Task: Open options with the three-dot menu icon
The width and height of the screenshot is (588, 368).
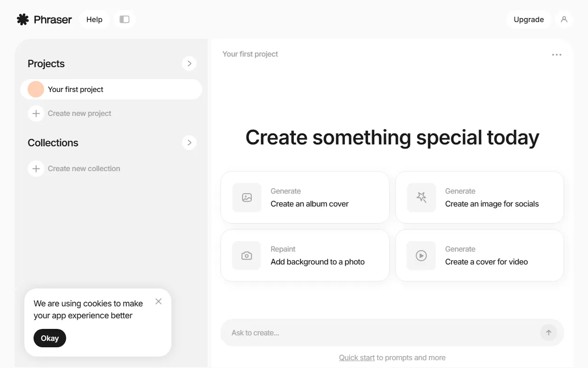Action: [556, 54]
